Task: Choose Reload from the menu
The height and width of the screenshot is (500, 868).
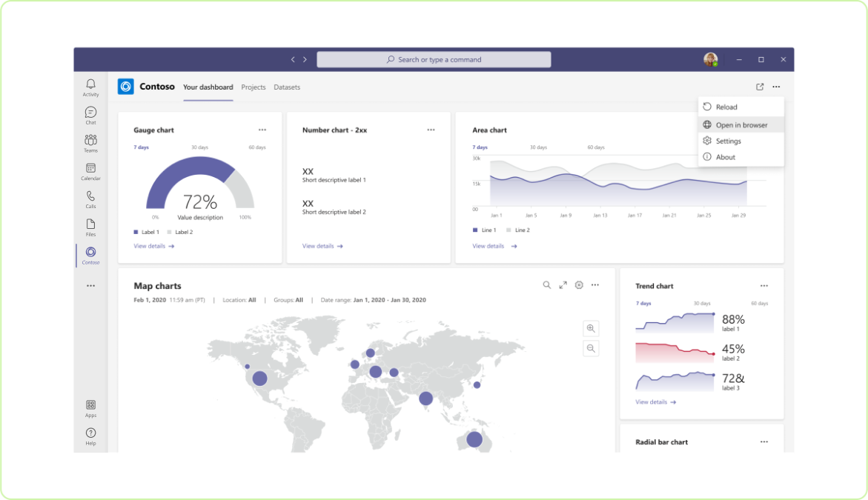Action: point(741,107)
